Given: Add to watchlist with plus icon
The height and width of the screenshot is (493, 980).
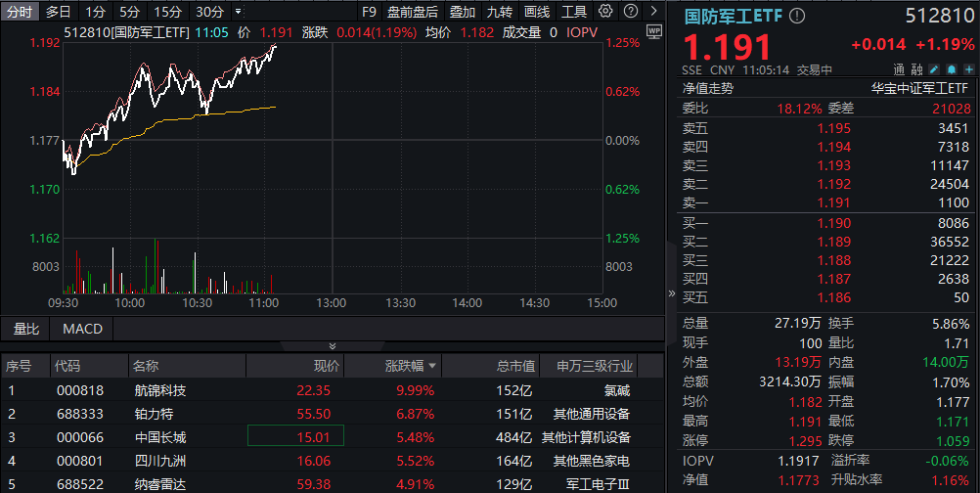Looking at the screenshot, I should 968,69.
